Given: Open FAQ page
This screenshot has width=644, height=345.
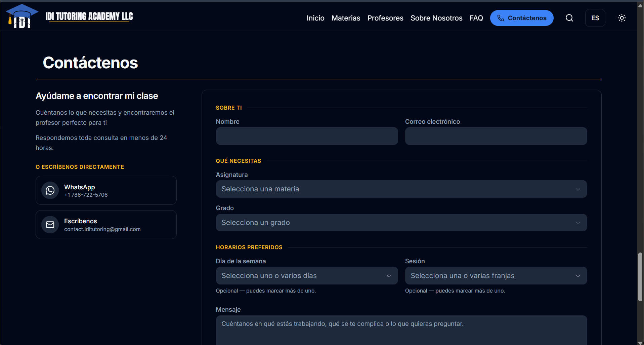Looking at the screenshot, I should pyautogui.click(x=476, y=18).
